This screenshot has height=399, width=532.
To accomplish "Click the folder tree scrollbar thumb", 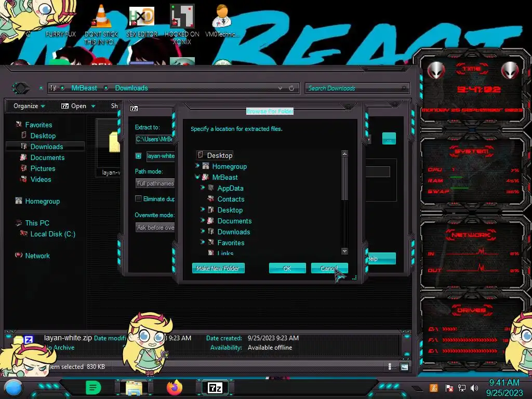I will pyautogui.click(x=345, y=179).
